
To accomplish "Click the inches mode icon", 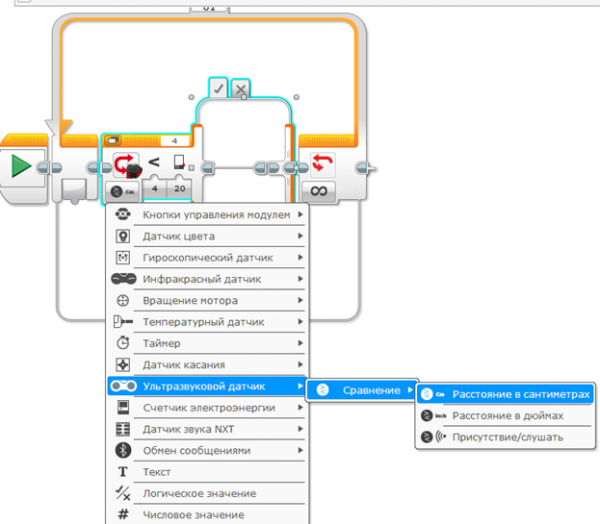I will click(433, 415).
